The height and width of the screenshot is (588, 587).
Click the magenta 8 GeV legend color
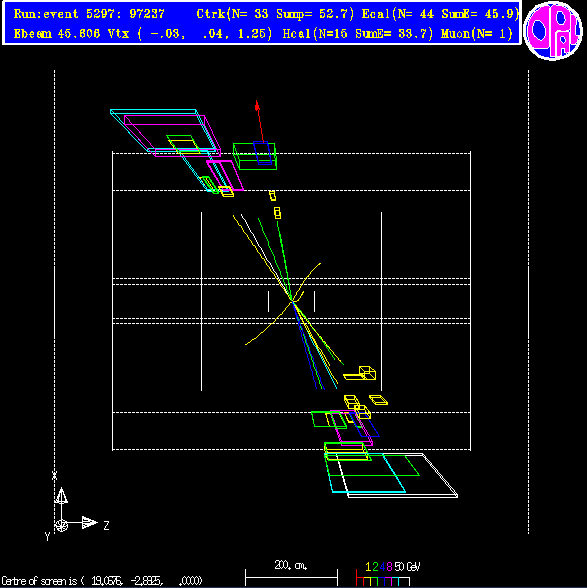389,566
